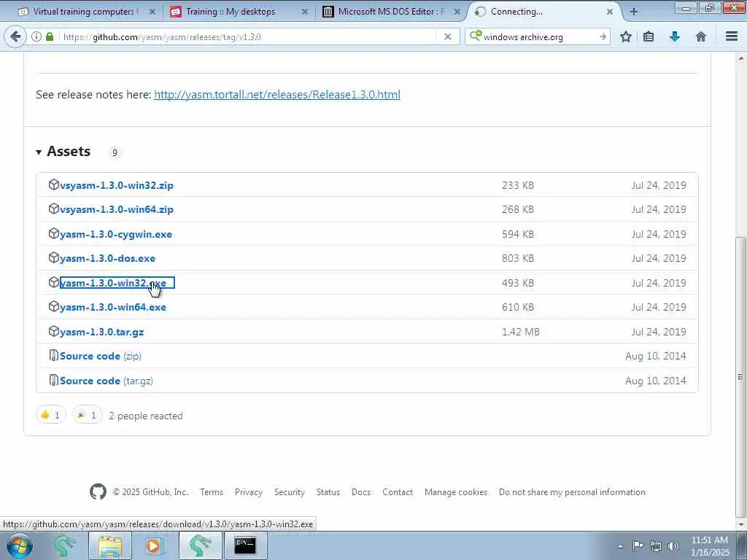747x560 pixels.
Task: Close the Virtual training computers tab
Action: tap(152, 12)
